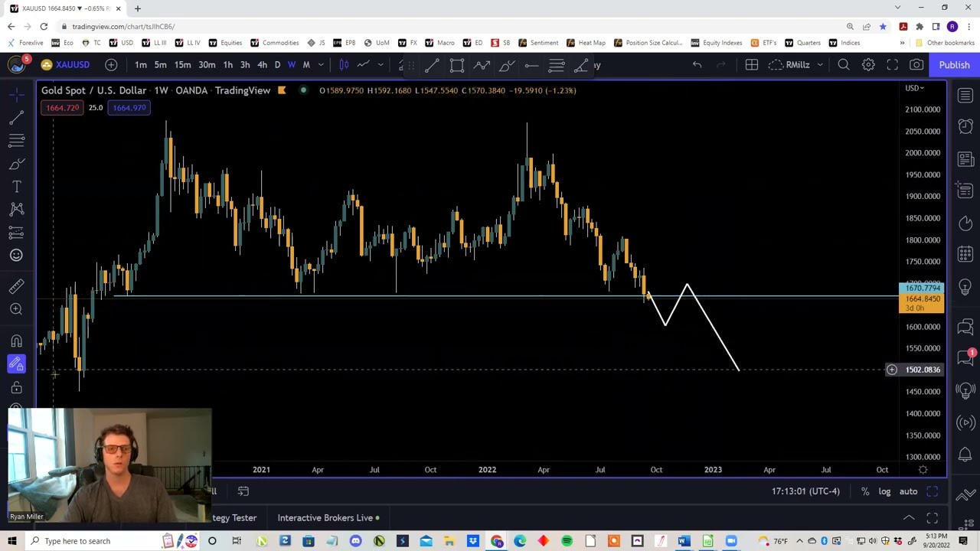Open the emoji icons tool

point(16,256)
